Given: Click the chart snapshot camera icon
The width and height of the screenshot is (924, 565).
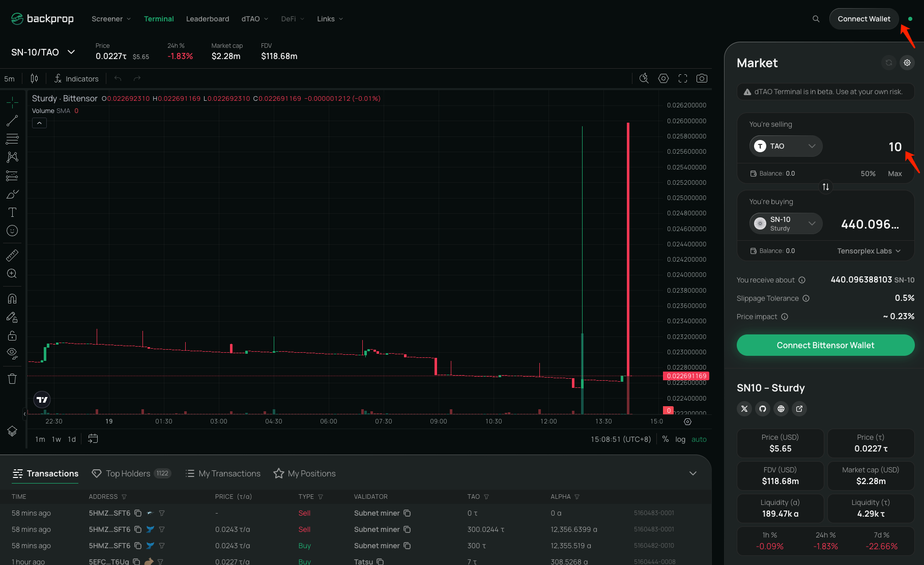Looking at the screenshot, I should pos(702,78).
